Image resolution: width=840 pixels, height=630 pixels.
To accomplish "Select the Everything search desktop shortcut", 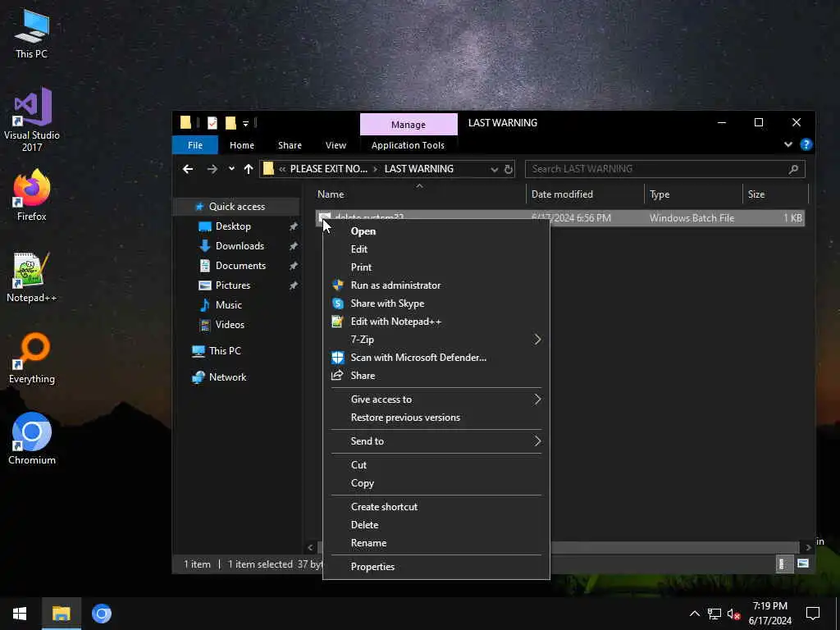I will [32, 358].
